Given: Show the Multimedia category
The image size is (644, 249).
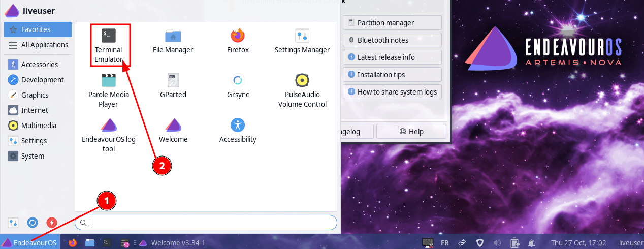Looking at the screenshot, I should (x=38, y=126).
